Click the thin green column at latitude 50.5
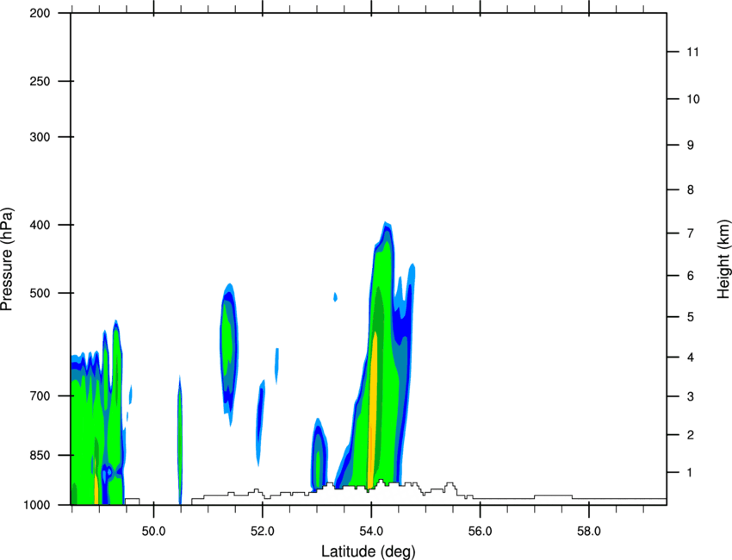Viewport: 732px width, 560px height. (180, 439)
